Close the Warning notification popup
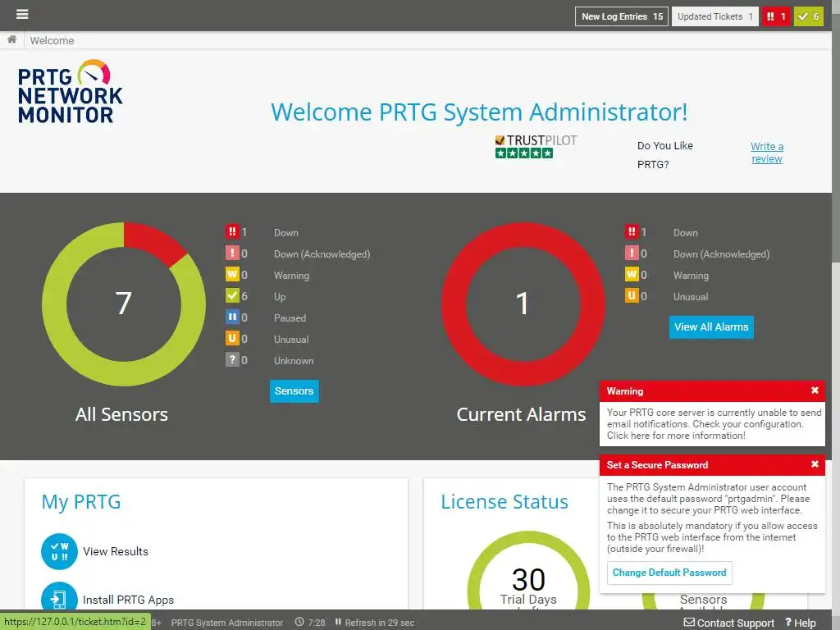 pos(815,390)
